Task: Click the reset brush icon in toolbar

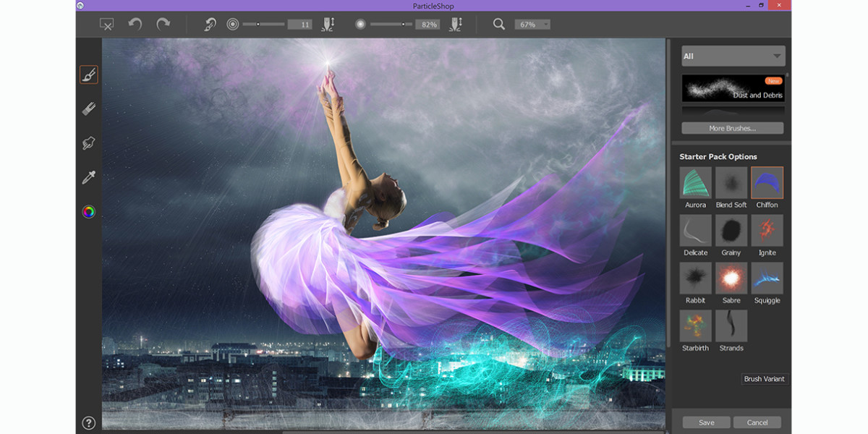Action: click(210, 25)
